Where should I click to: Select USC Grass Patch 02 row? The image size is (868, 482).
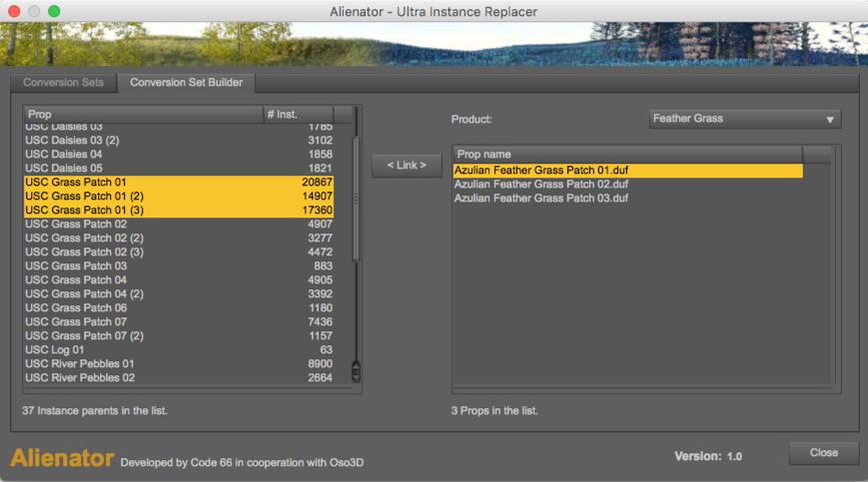click(178, 224)
